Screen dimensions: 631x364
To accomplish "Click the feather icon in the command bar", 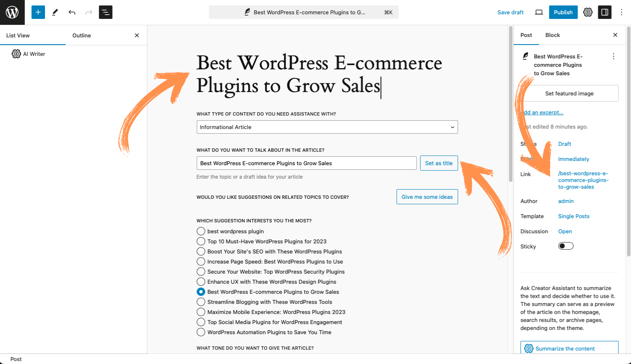I will click(247, 12).
